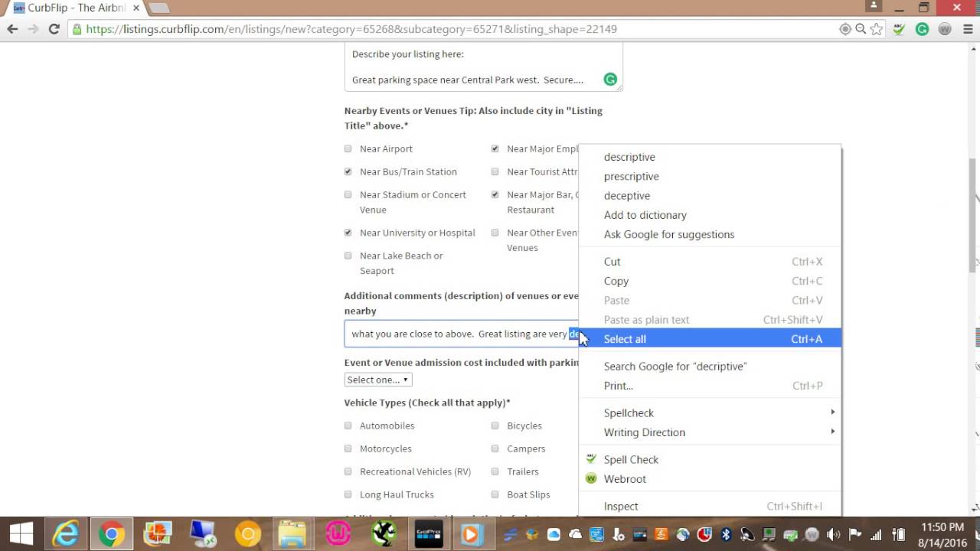Viewport: 980px width, 551px height.
Task: Click the volume speaker icon in tray
Action: coord(834,534)
